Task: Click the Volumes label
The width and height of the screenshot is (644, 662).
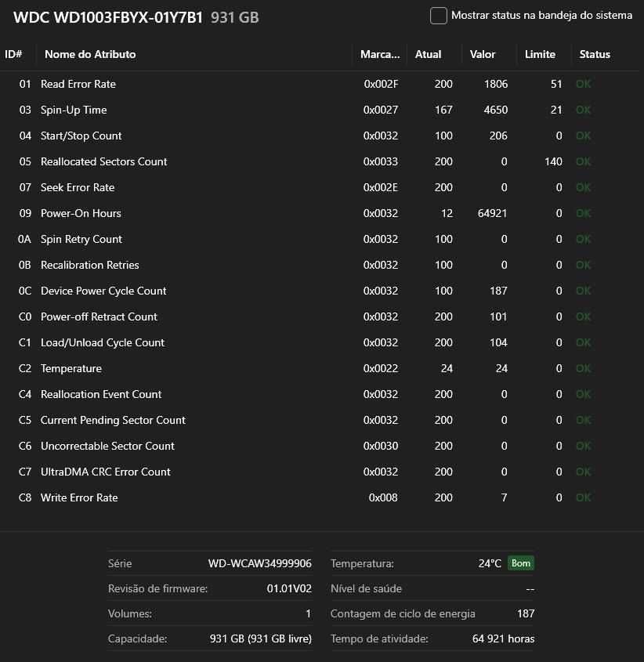Action: click(x=130, y=613)
